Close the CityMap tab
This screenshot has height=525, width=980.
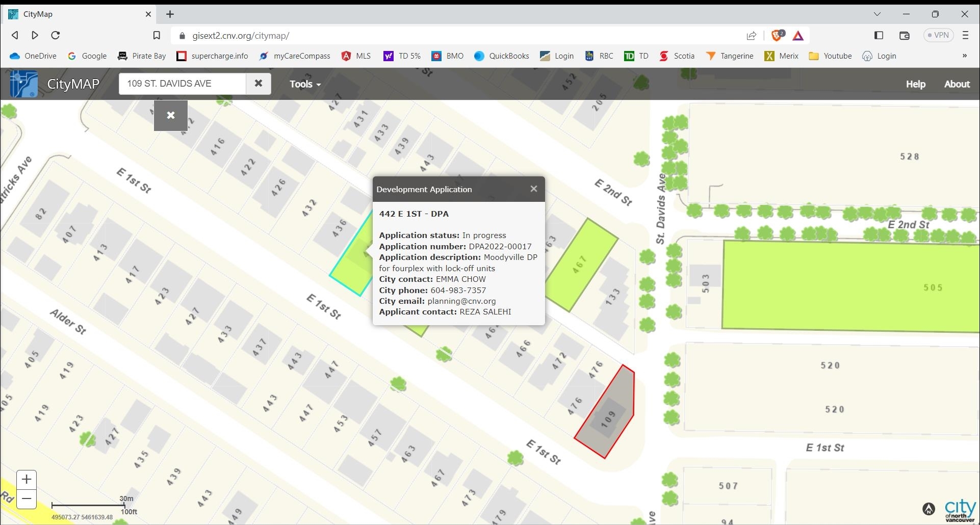(x=148, y=14)
